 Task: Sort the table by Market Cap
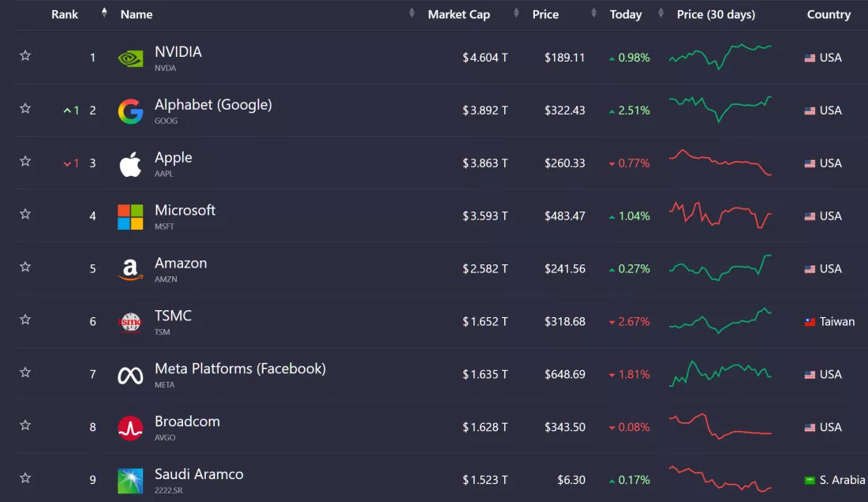coord(458,14)
